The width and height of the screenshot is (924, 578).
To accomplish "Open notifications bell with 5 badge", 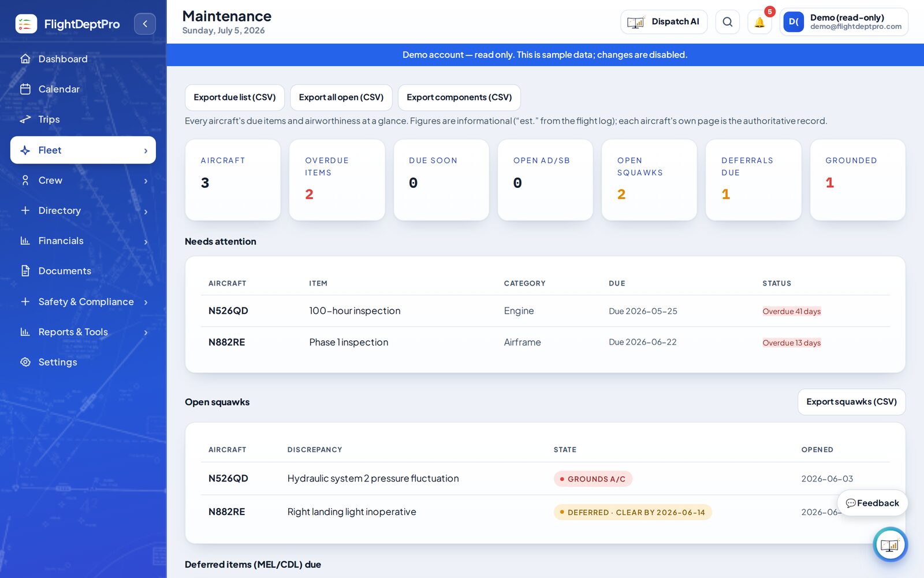I will coord(759,22).
